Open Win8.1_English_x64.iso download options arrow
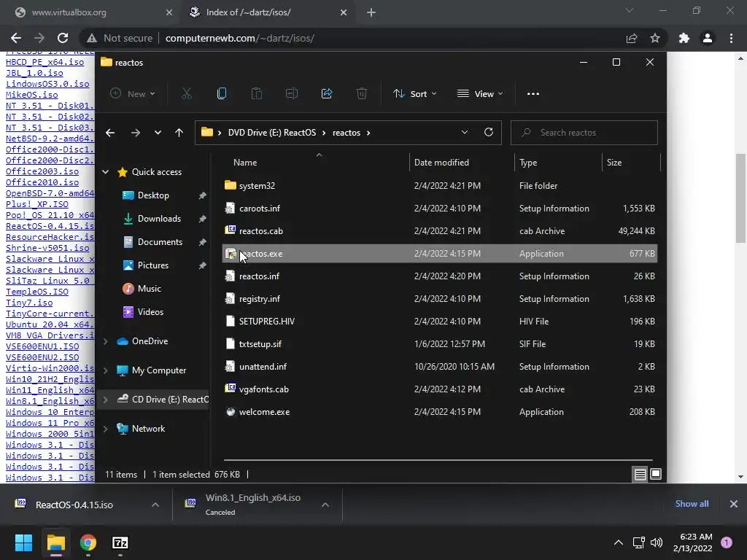747x560 pixels. coord(325,505)
